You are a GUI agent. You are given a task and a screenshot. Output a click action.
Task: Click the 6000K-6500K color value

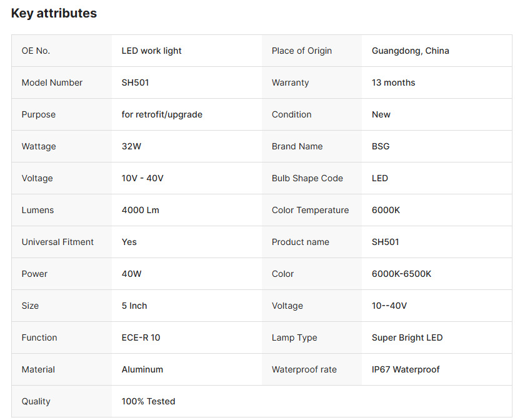[x=401, y=274]
